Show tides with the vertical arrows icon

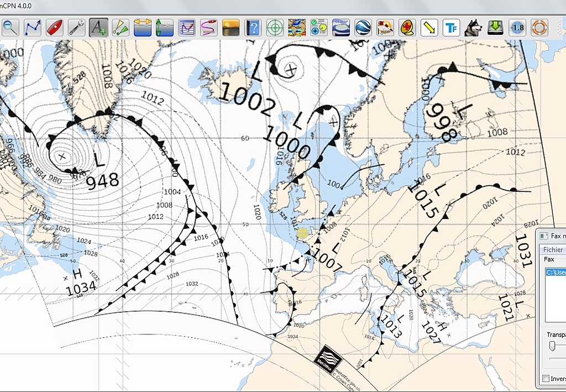coord(165,28)
